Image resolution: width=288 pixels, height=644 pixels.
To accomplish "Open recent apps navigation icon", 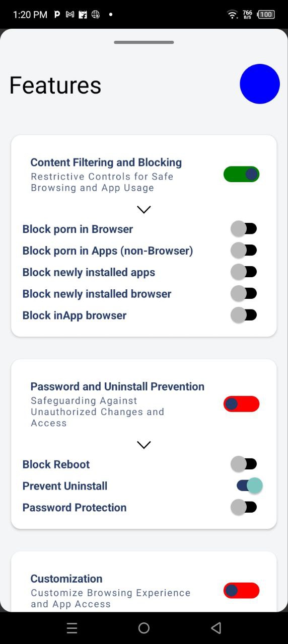I will 72,628.
